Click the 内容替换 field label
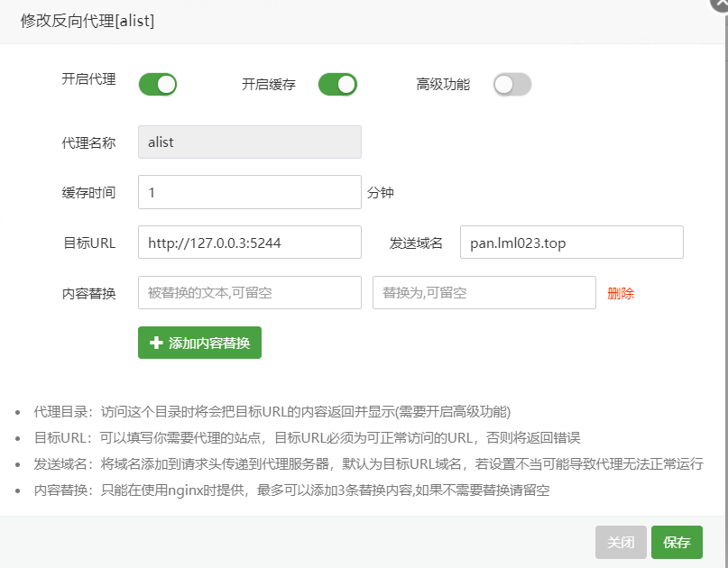Viewport: 728px width, 568px height. [x=88, y=294]
